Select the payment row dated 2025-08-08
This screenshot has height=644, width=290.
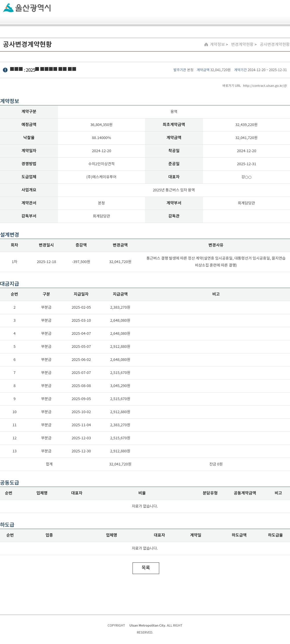click(145, 386)
